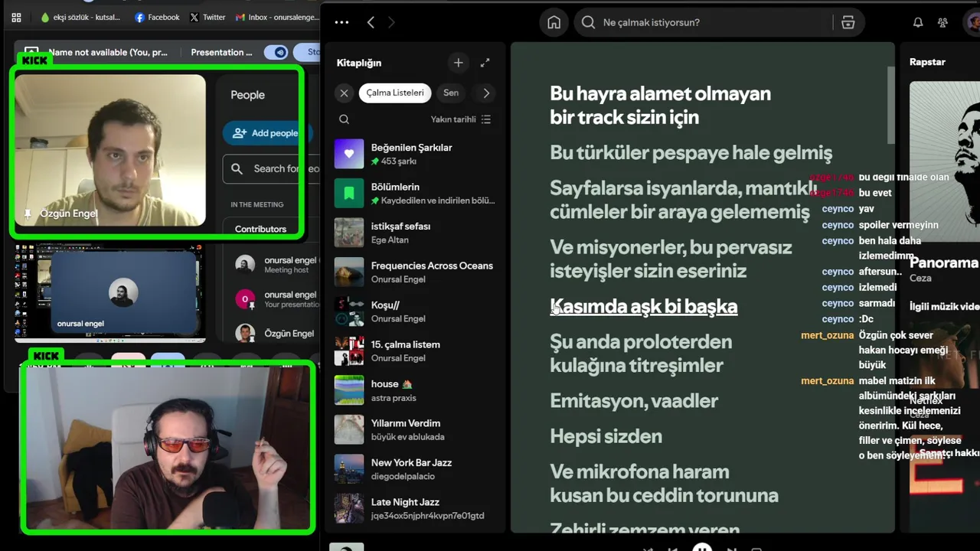
Task: Click Panorama track title in Now Playing
Action: [x=944, y=262]
